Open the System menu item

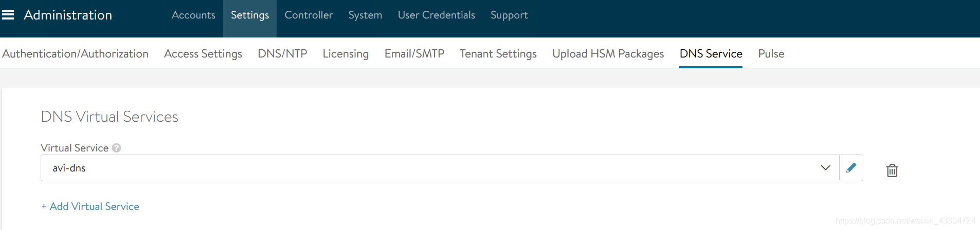365,15
